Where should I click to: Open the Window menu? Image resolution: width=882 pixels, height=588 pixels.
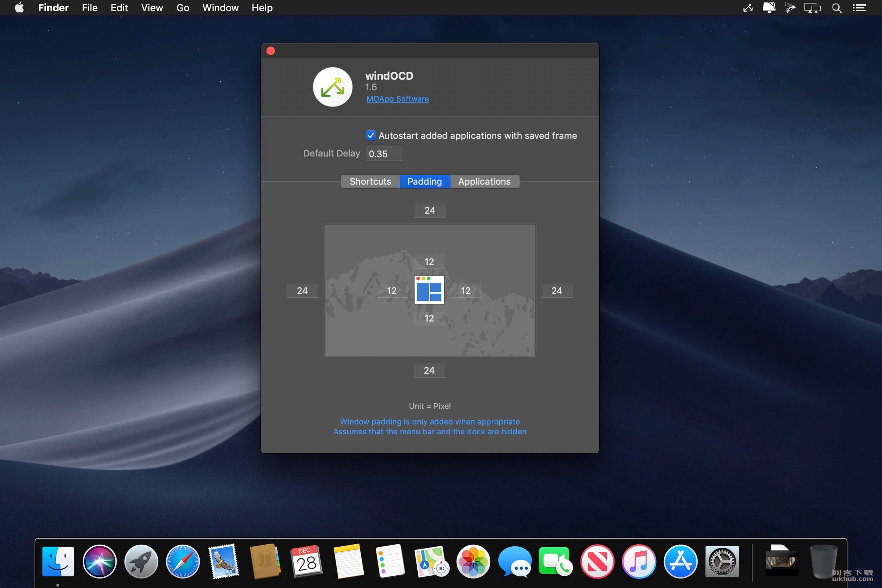221,8
